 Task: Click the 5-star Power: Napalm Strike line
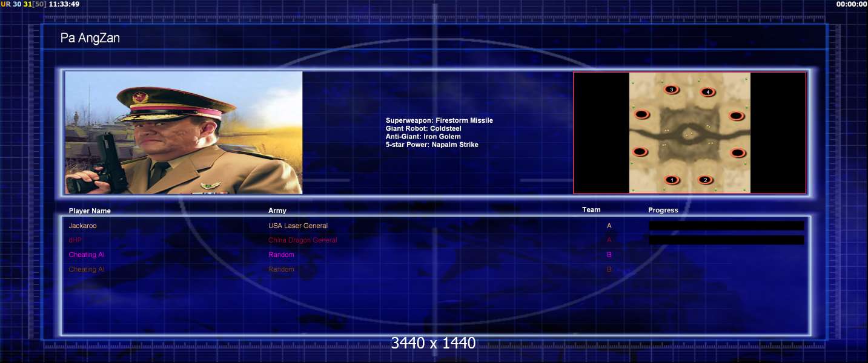pos(432,145)
